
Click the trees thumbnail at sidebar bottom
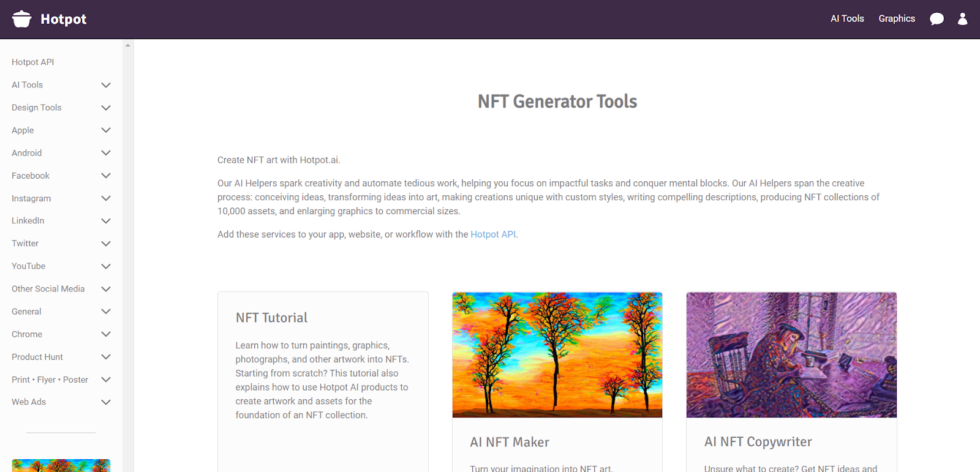click(x=61, y=466)
